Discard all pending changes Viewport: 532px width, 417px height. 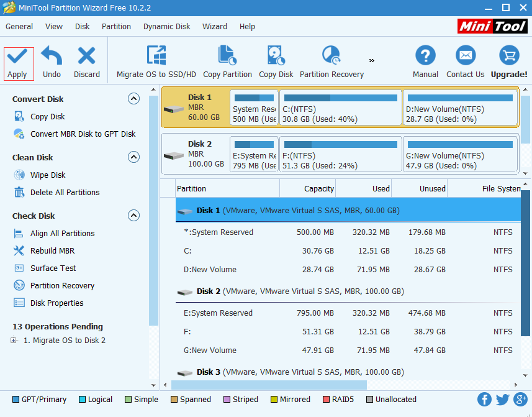[87, 63]
